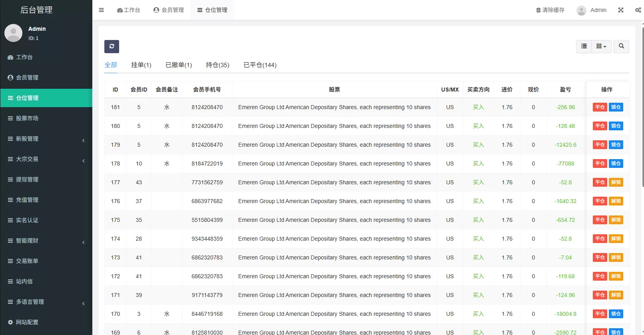Screen dimensions: 644x335
Task: Expand the 新股管理 sidebar menu
Action: (46, 139)
